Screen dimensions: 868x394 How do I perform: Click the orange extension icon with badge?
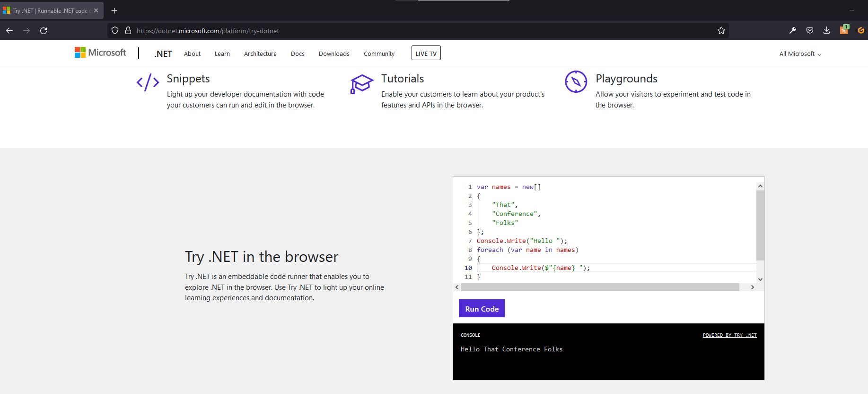point(844,30)
